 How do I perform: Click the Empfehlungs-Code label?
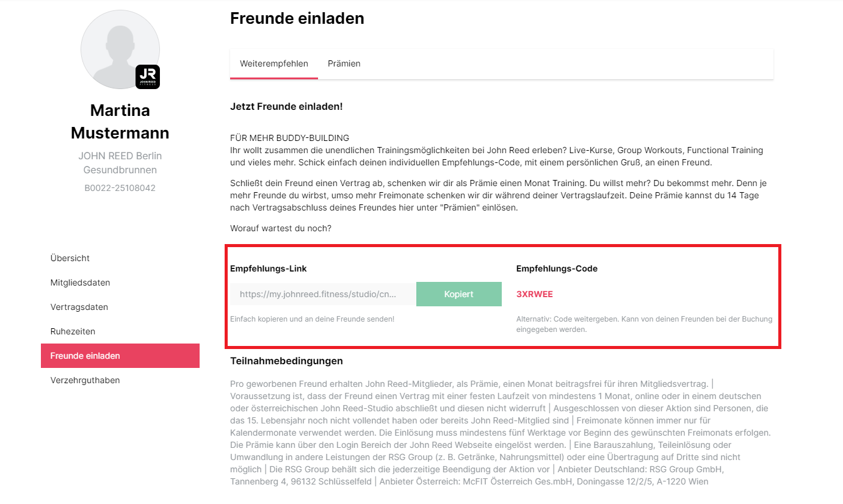557,268
